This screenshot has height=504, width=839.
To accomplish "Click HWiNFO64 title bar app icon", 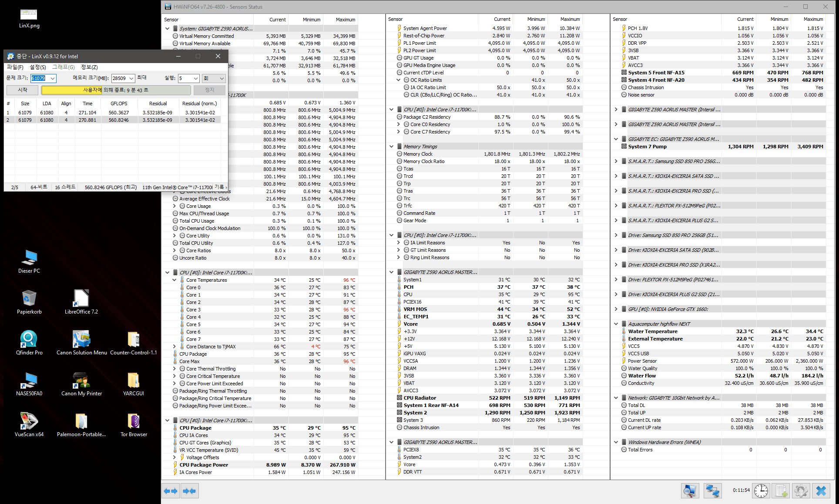I will click(168, 7).
